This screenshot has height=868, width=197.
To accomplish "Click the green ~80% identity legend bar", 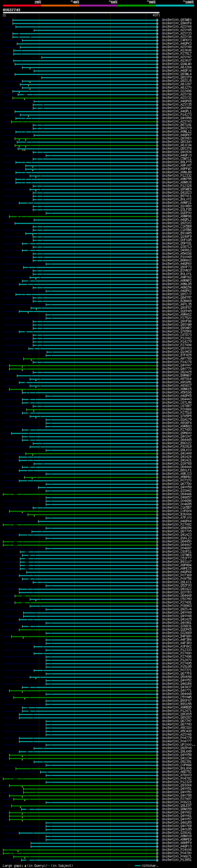I will point(137,6).
